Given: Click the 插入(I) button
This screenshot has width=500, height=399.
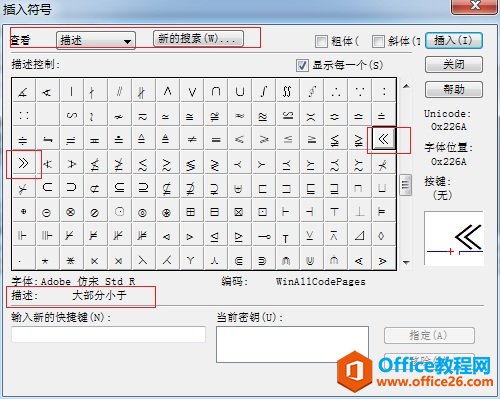Looking at the screenshot, I should [454, 41].
